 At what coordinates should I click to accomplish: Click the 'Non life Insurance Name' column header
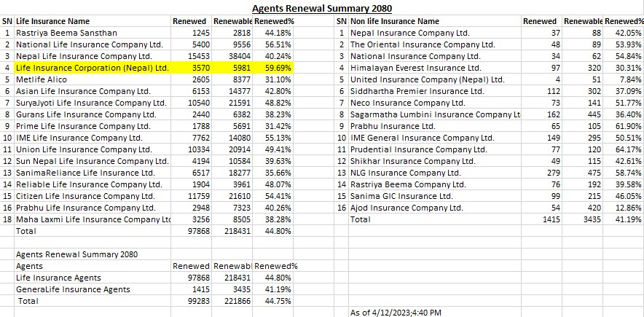pyautogui.click(x=395, y=21)
